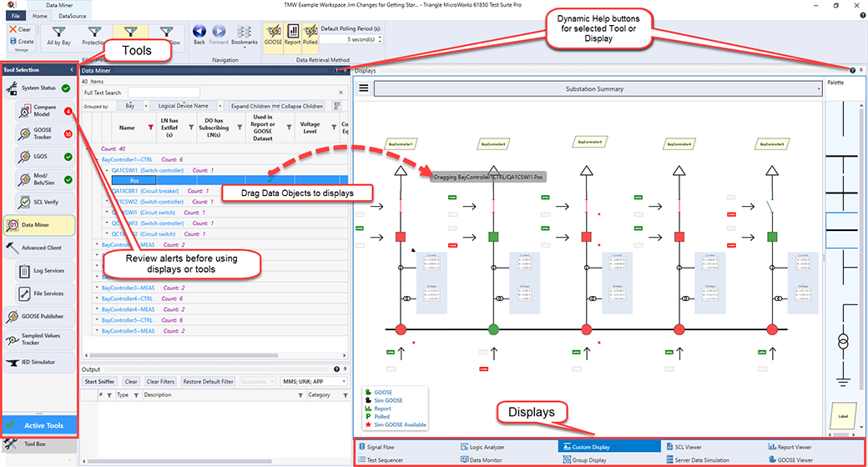Click the Expand Children button

point(250,106)
